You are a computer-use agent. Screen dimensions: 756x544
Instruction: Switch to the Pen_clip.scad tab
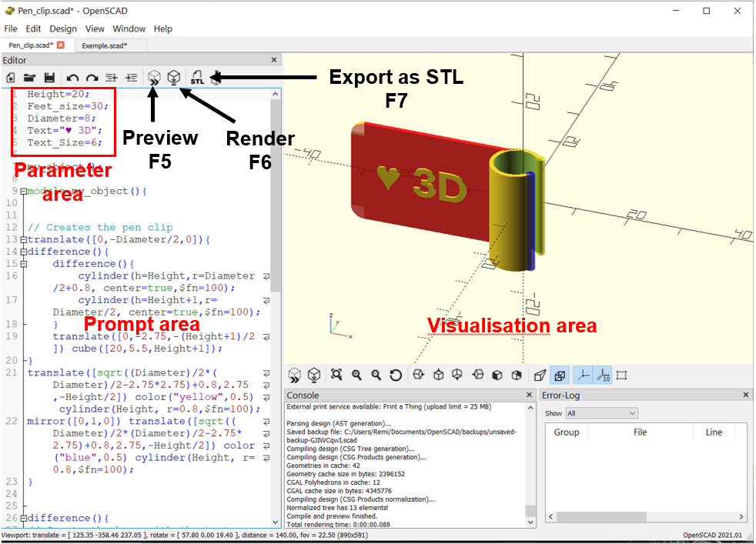click(31, 45)
